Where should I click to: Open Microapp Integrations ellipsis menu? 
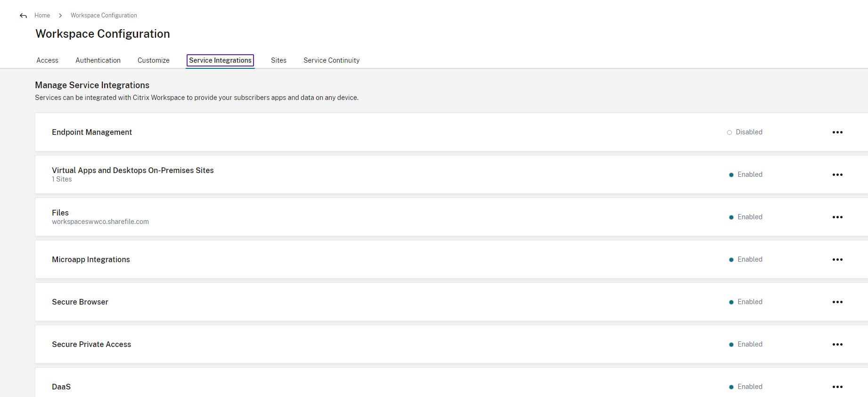pyautogui.click(x=837, y=260)
